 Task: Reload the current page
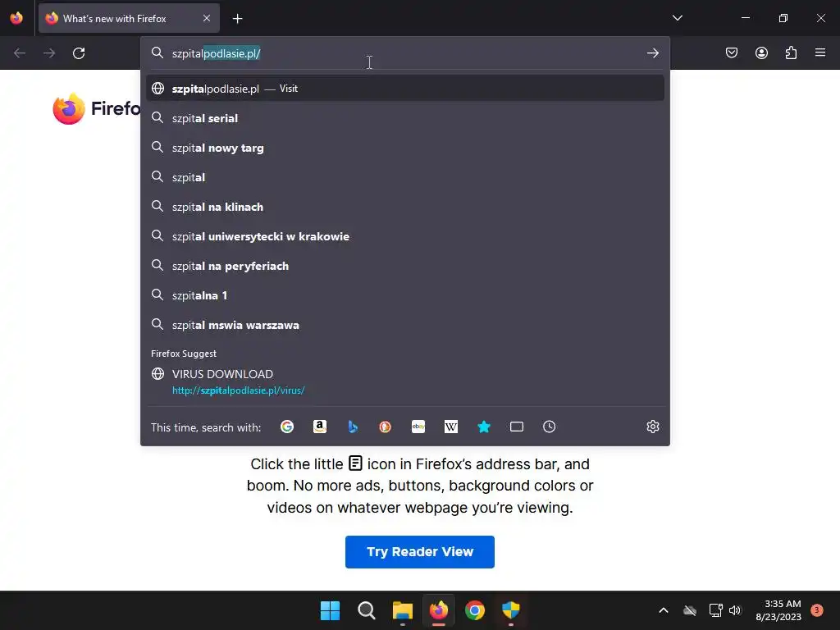pos(79,53)
